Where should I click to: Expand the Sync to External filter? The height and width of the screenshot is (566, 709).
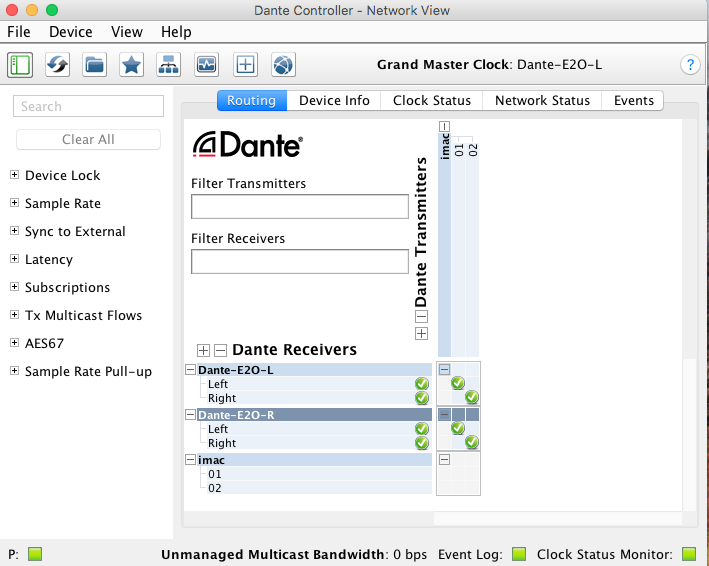click(x=14, y=231)
